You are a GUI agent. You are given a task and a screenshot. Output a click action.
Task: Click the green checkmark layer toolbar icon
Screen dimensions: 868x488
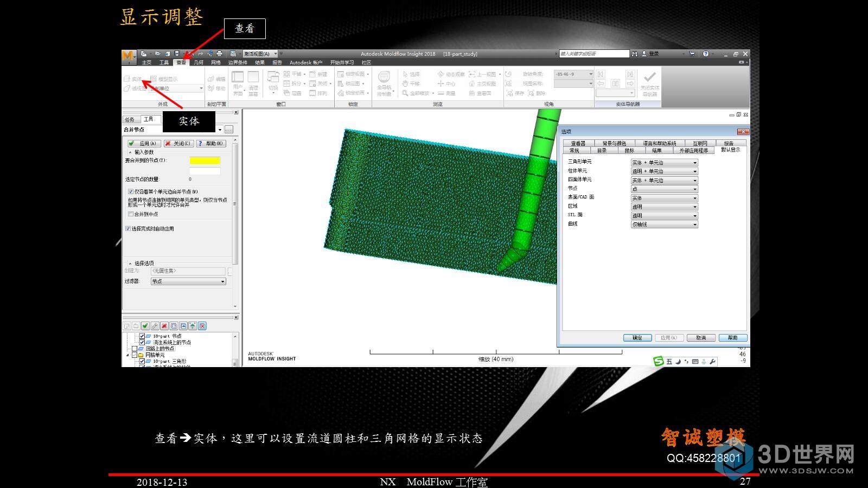(x=145, y=326)
